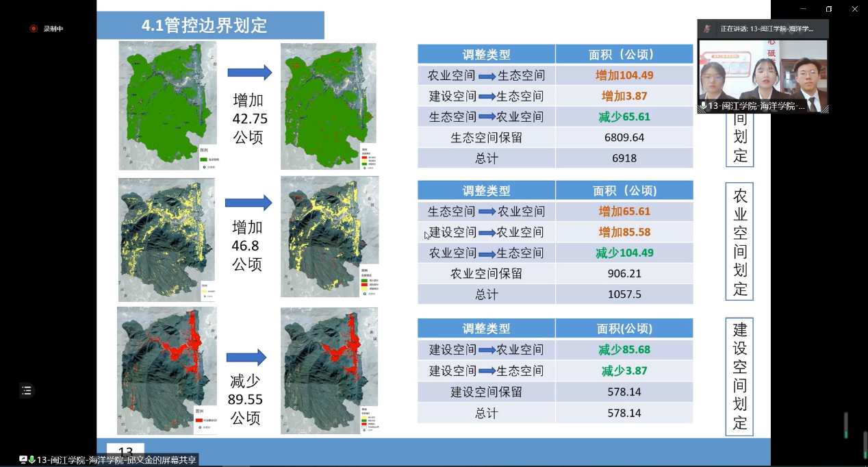Open the list menu icon on left edge
868x467 pixels.
[x=27, y=390]
